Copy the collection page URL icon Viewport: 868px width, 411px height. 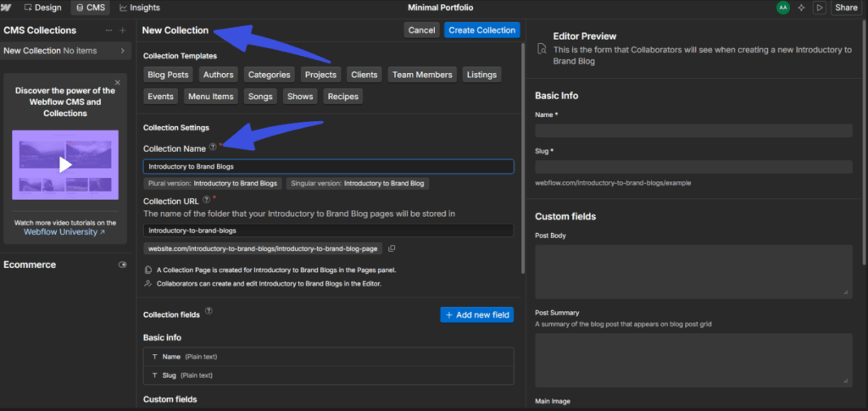pyautogui.click(x=392, y=249)
